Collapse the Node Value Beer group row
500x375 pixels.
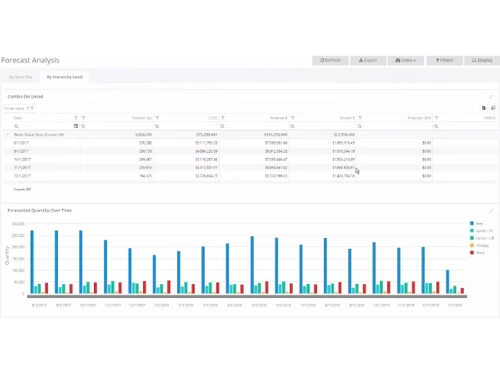(8, 135)
